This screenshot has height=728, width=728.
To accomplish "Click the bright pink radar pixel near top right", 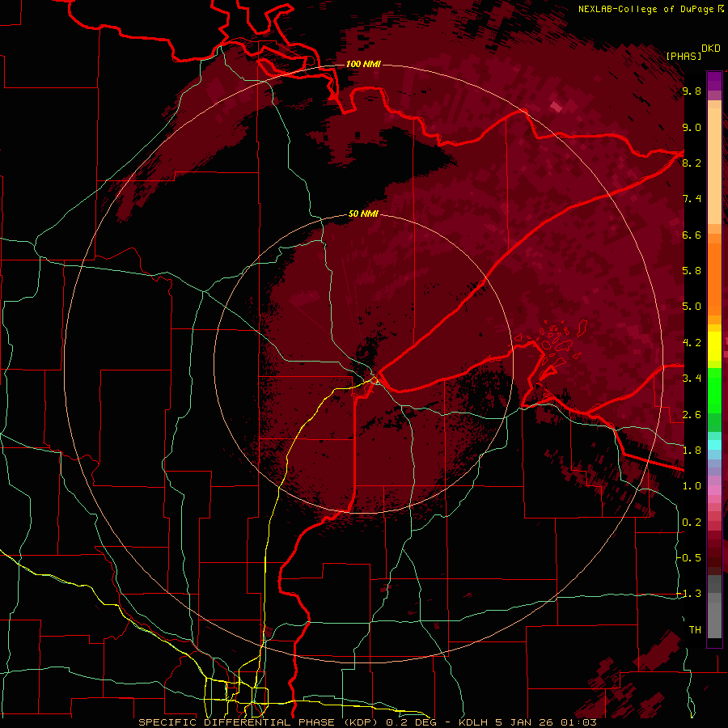I will 556,108.
